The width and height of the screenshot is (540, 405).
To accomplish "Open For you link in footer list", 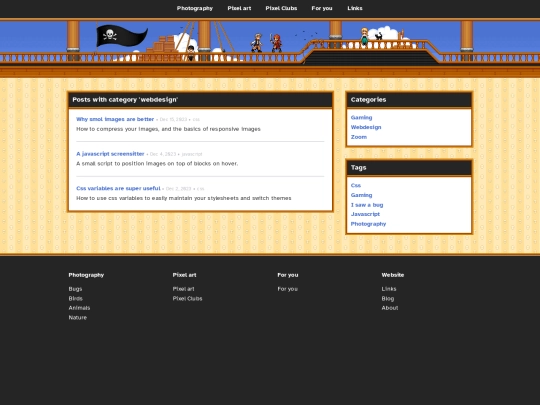I will point(288,289).
